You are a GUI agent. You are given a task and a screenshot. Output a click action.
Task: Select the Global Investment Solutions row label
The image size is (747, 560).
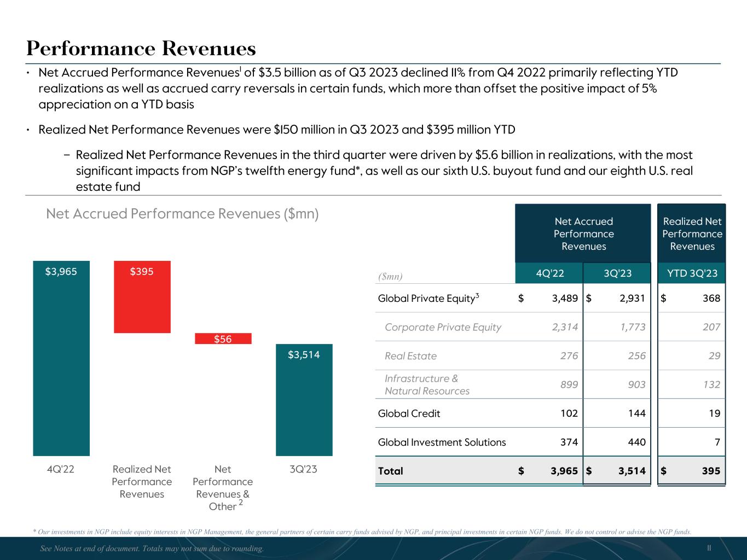point(442,442)
